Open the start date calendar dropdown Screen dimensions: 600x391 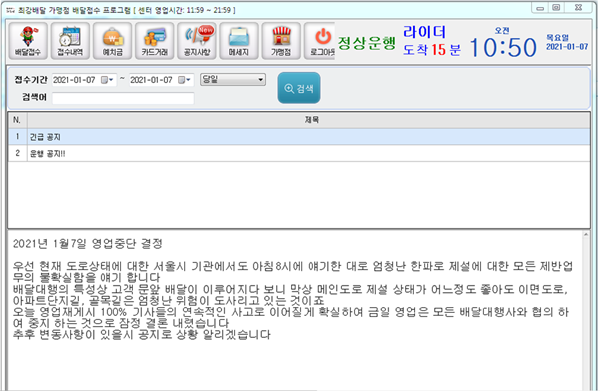[107, 80]
